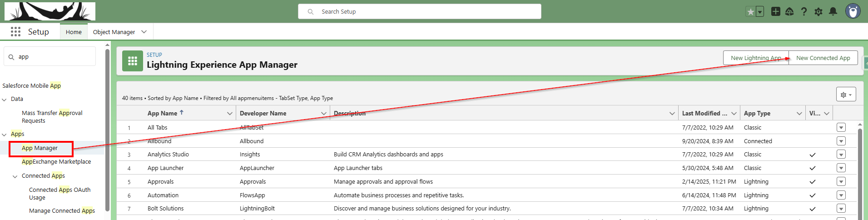868x220 pixels.
Task: Open Trailhead guidance icon
Action: coord(789,12)
